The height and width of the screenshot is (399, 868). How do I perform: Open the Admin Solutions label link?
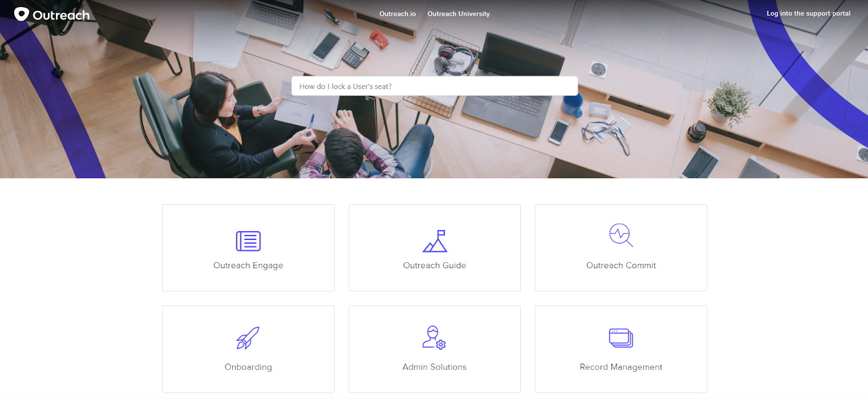[x=435, y=367]
